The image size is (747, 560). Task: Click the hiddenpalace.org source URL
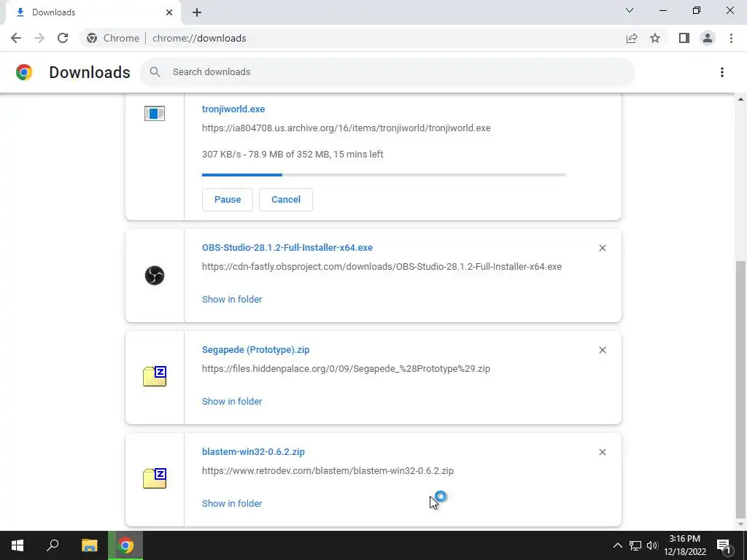click(346, 368)
